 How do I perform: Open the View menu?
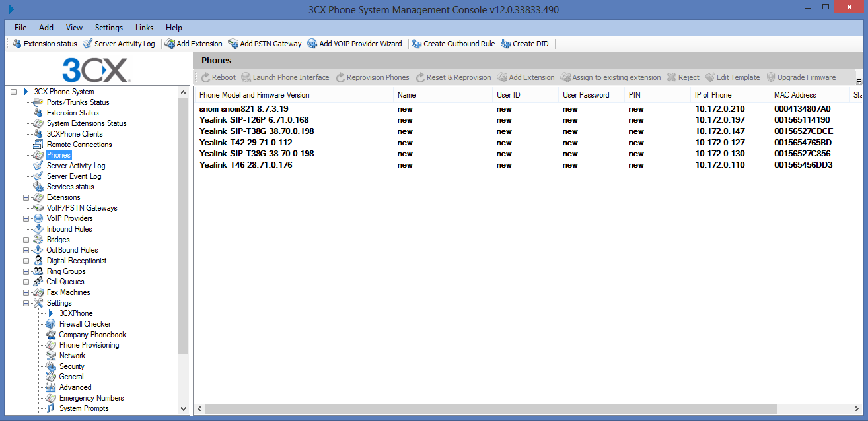[74, 28]
